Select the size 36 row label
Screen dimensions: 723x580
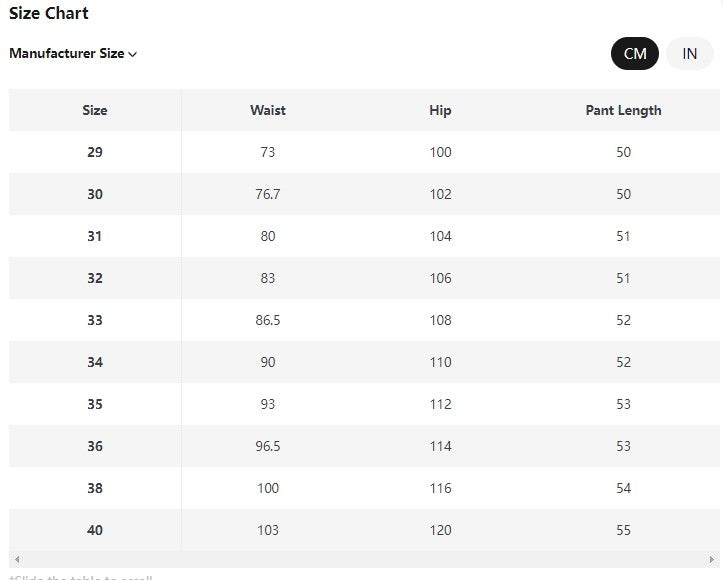[95, 446]
